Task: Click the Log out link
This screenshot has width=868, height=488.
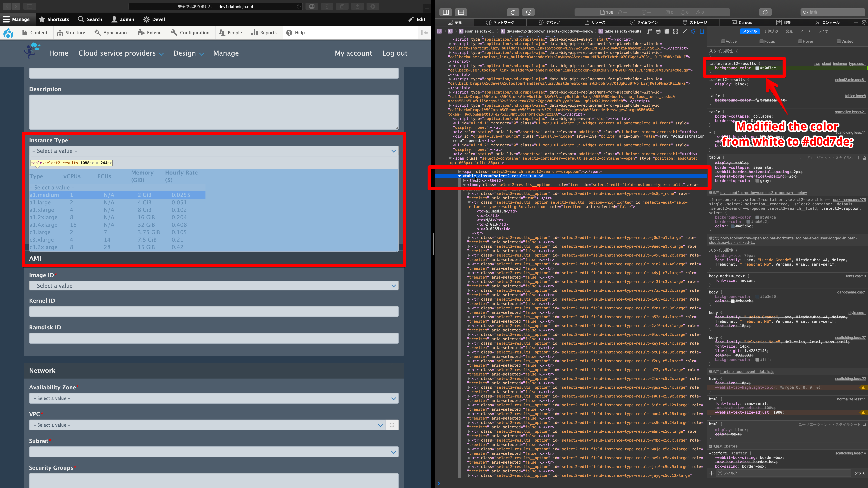Action: pyautogui.click(x=394, y=53)
